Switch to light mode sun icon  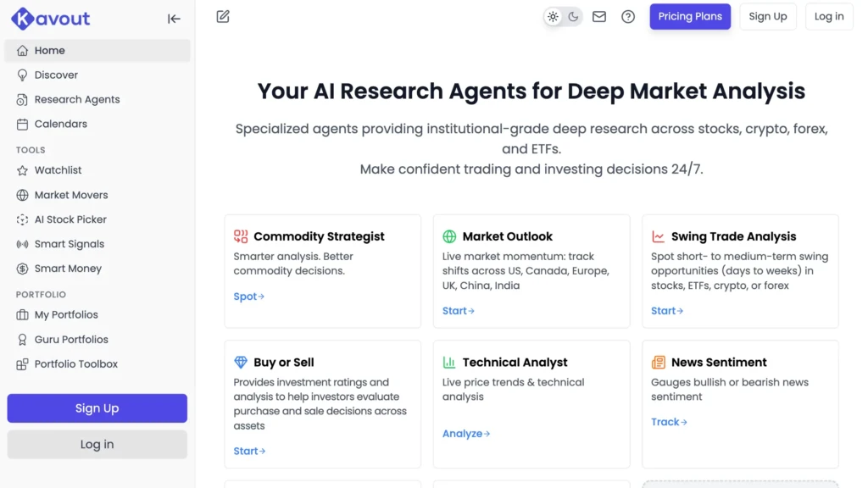[x=553, y=17]
